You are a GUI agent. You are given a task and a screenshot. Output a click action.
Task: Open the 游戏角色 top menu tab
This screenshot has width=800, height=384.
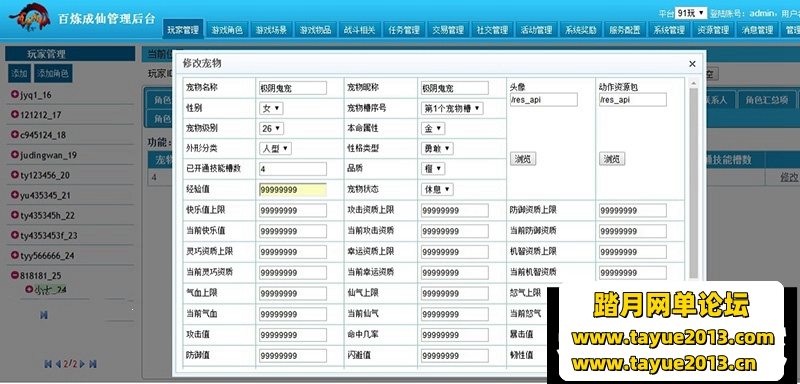pyautogui.click(x=227, y=30)
